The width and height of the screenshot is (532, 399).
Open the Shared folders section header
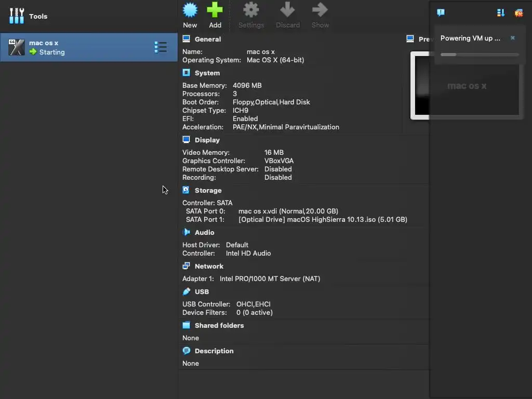point(219,325)
